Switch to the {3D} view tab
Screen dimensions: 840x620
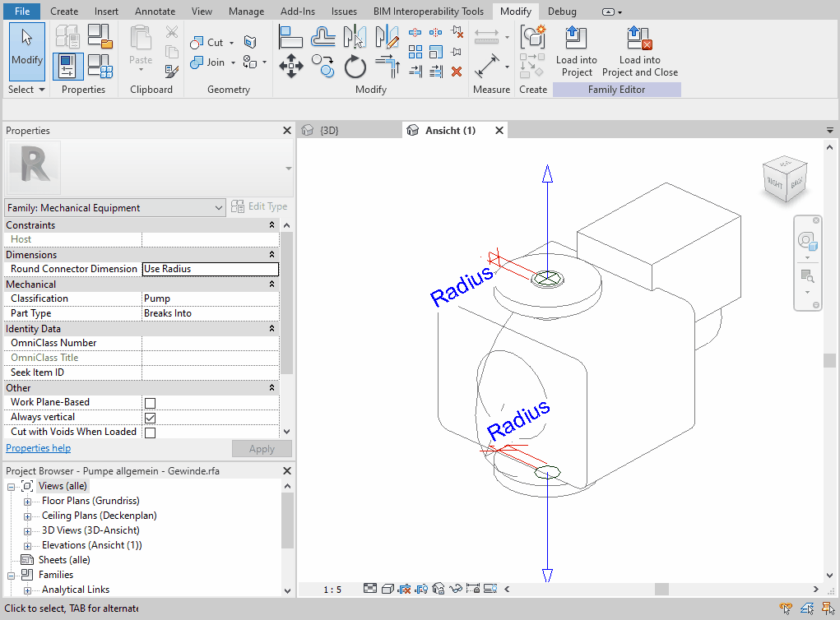point(329,130)
